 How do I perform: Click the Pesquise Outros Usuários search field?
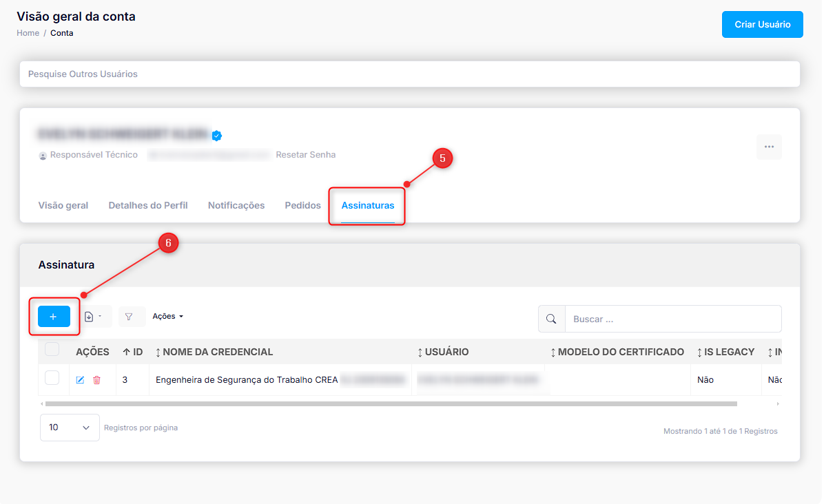point(409,74)
